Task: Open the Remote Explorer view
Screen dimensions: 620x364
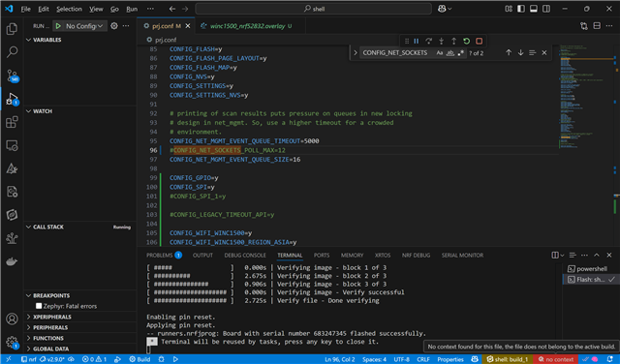Action: tap(12, 145)
